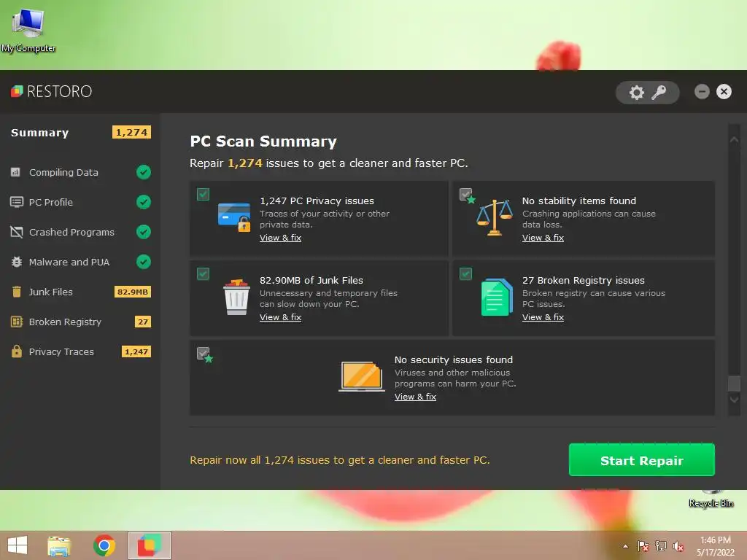Click the '82.90MB of Junk Files' title
This screenshot has width=747, height=560.
pos(311,281)
